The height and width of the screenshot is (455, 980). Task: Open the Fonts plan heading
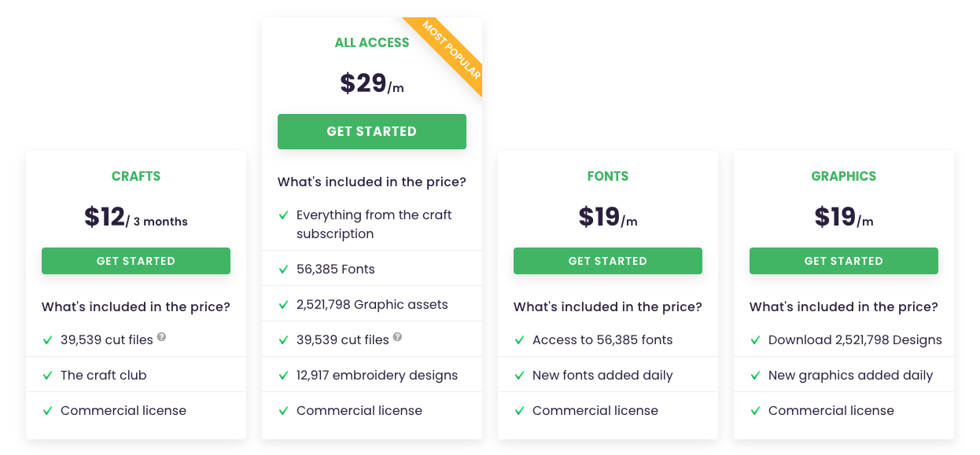point(608,176)
